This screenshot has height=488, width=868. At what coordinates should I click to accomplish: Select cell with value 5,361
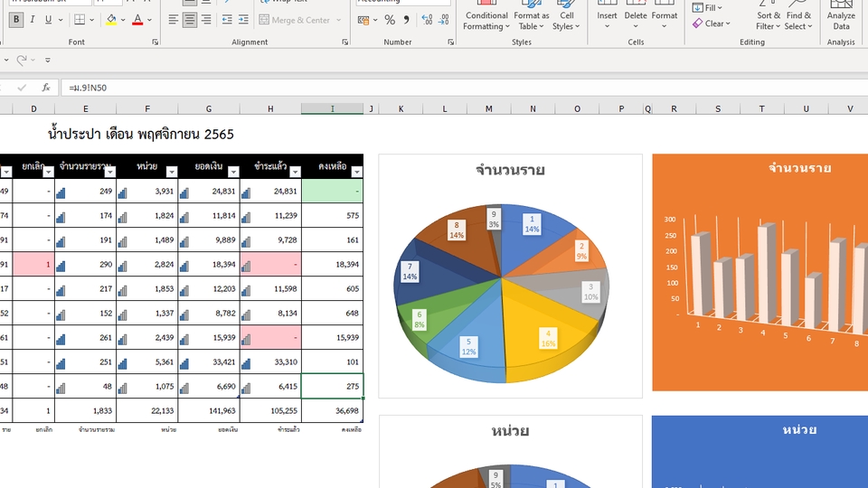point(146,361)
